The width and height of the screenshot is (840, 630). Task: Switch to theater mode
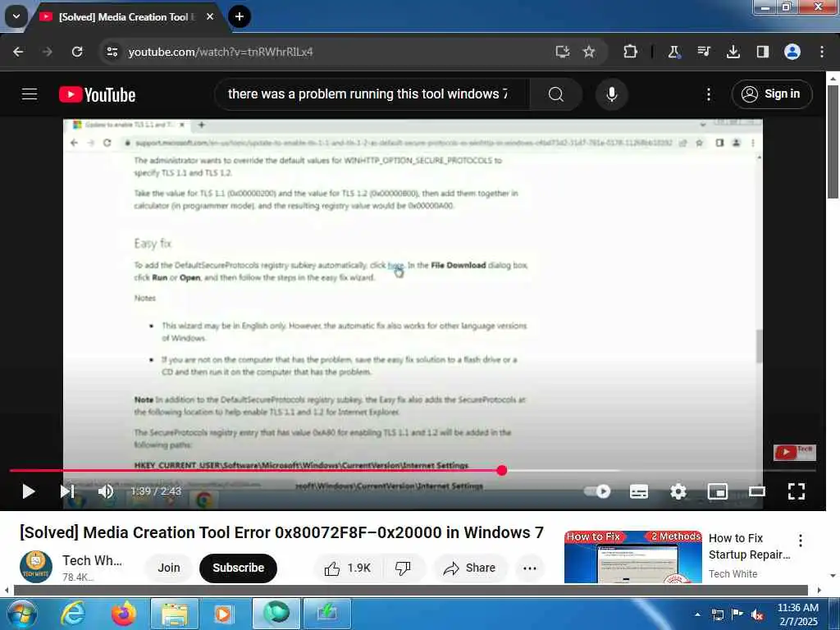pyautogui.click(x=756, y=491)
